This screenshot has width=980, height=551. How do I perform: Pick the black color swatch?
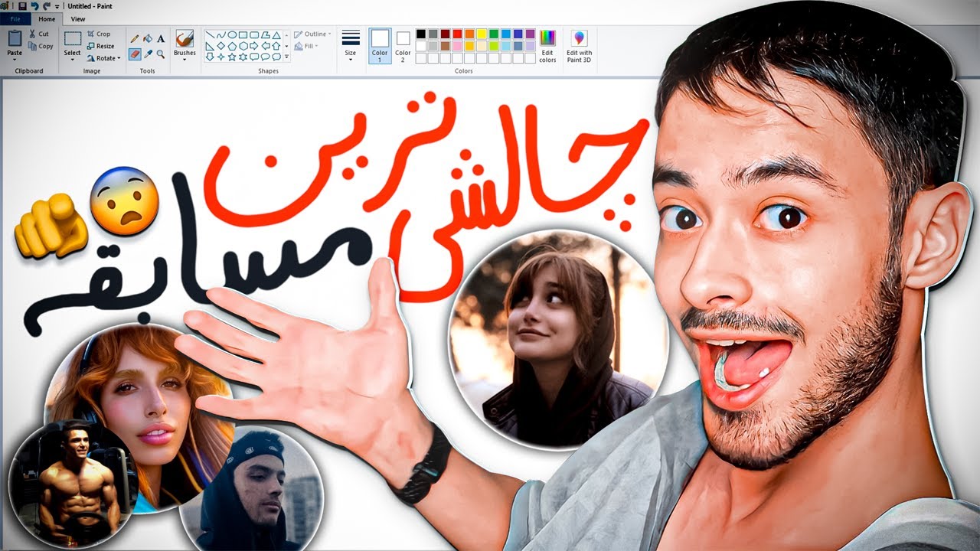click(420, 34)
